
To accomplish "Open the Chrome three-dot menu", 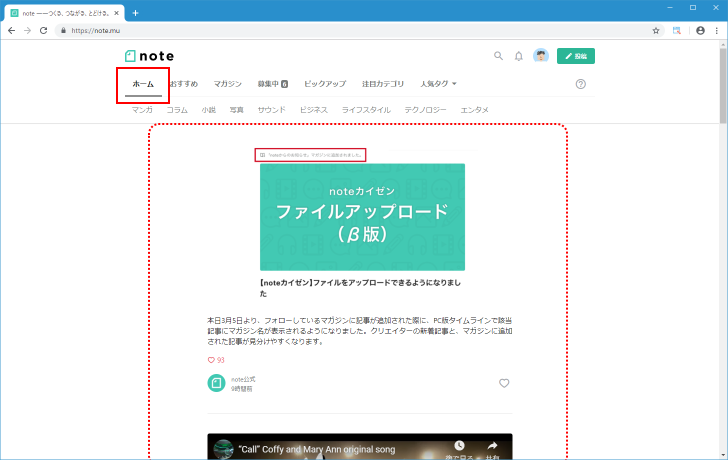I will [x=717, y=31].
